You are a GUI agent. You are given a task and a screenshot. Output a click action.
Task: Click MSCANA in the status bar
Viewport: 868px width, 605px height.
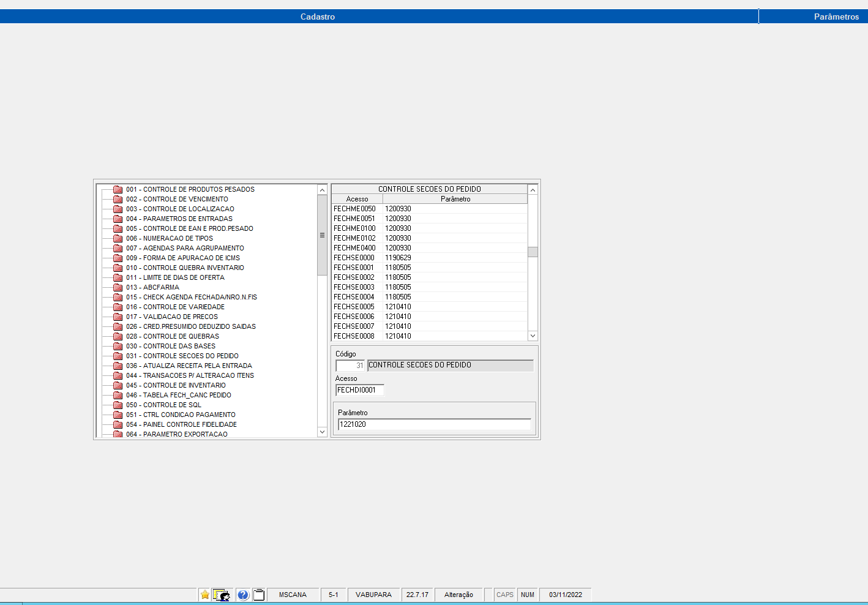(x=293, y=595)
